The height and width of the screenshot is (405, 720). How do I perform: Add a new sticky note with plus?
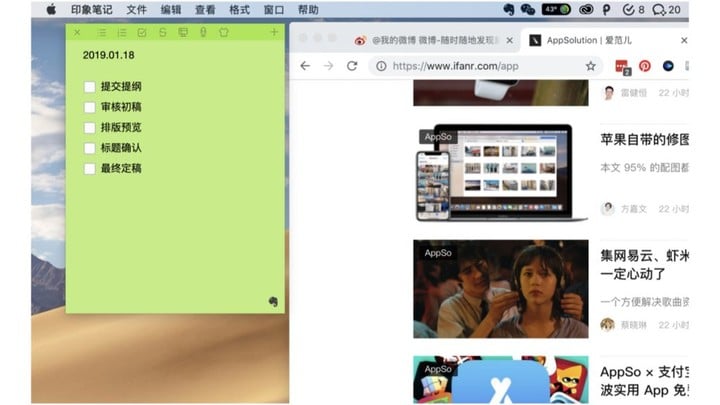(x=274, y=32)
